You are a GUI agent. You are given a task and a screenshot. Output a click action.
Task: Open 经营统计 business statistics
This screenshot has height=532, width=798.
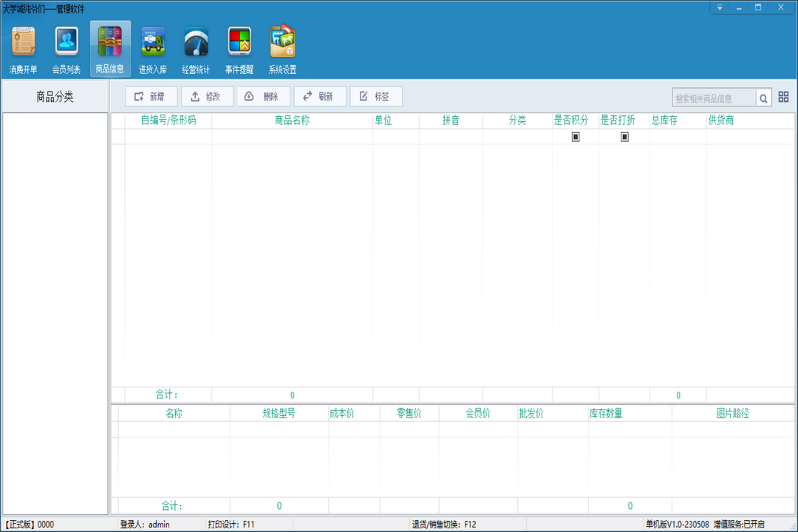pyautogui.click(x=196, y=49)
